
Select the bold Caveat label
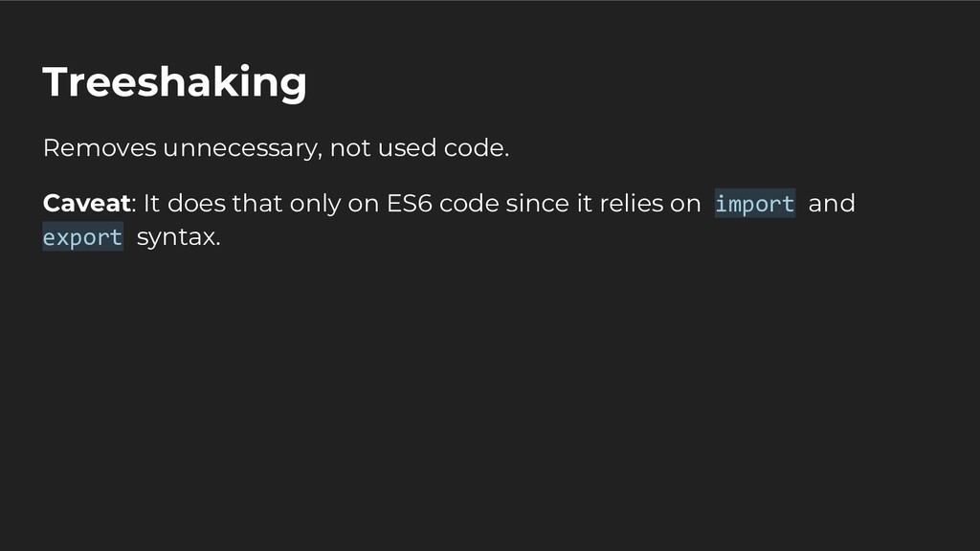(x=86, y=204)
